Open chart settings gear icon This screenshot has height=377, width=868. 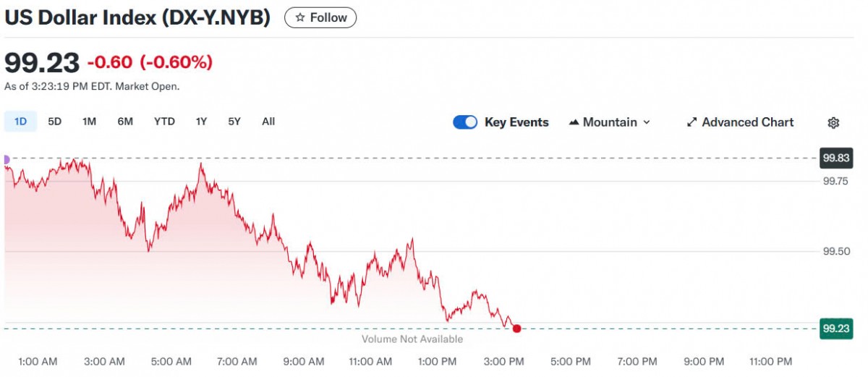(833, 123)
